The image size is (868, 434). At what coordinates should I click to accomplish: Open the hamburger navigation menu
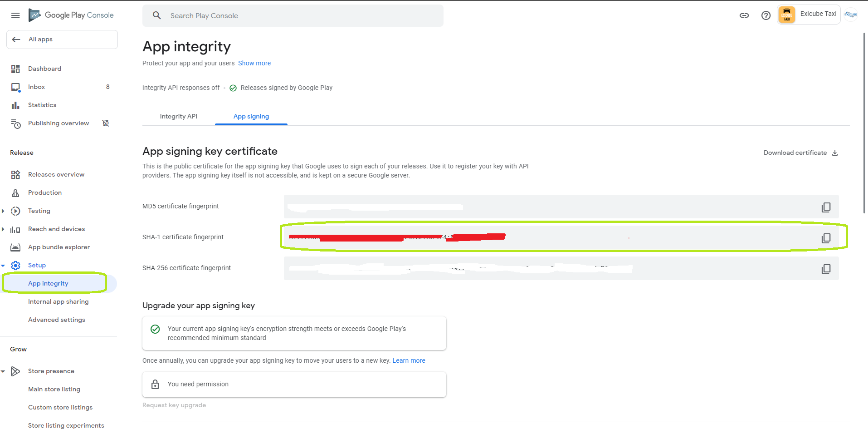15,15
